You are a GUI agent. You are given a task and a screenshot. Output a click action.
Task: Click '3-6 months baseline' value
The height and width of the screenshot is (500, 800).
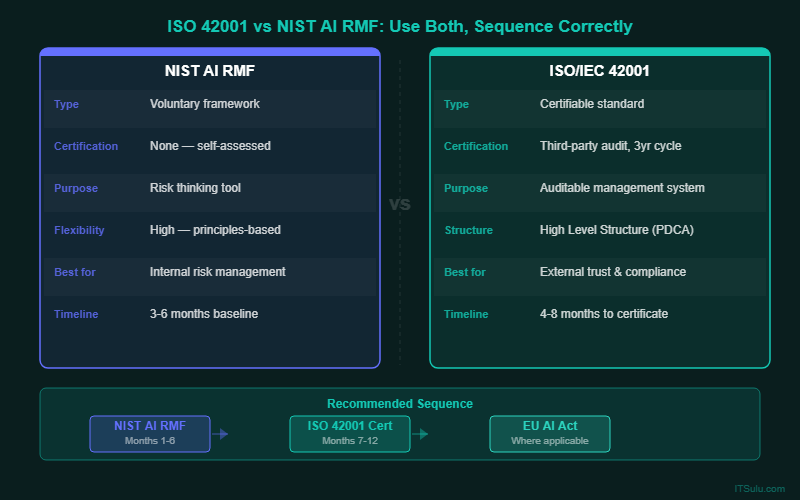(x=204, y=314)
